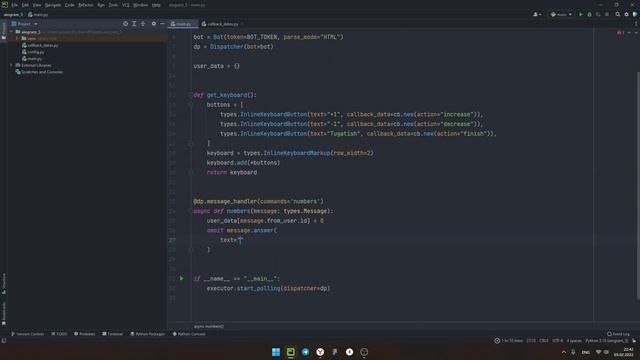Screen dimensions: 640x360
Task: Open the View menu
Action: coord(37,5)
